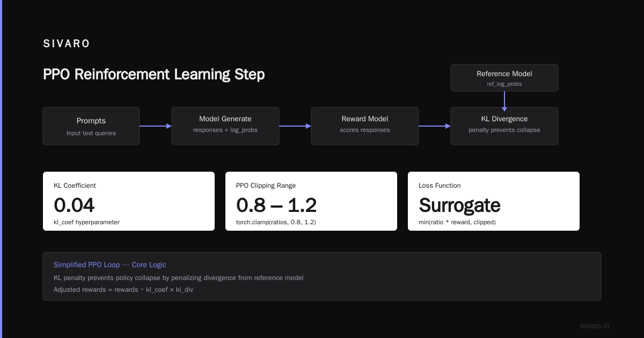Click the PPO Clipping Range label
Viewport: 644px width, 338px height.
[x=266, y=186]
